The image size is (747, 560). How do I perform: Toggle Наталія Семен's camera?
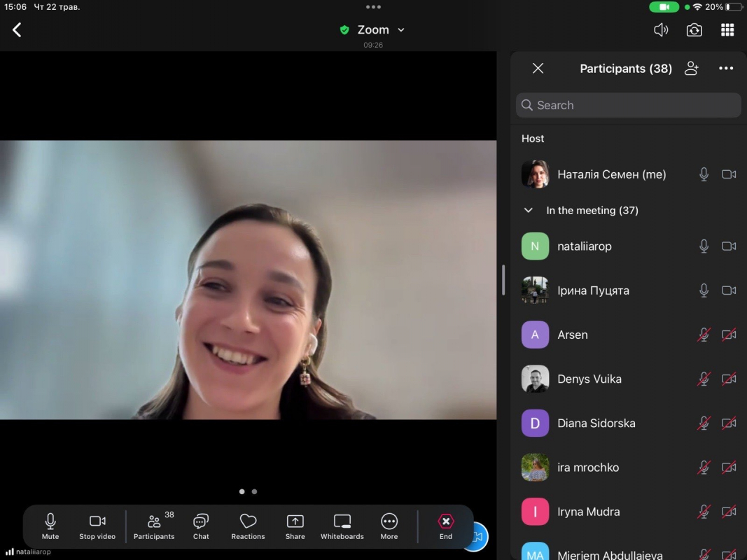729,174
